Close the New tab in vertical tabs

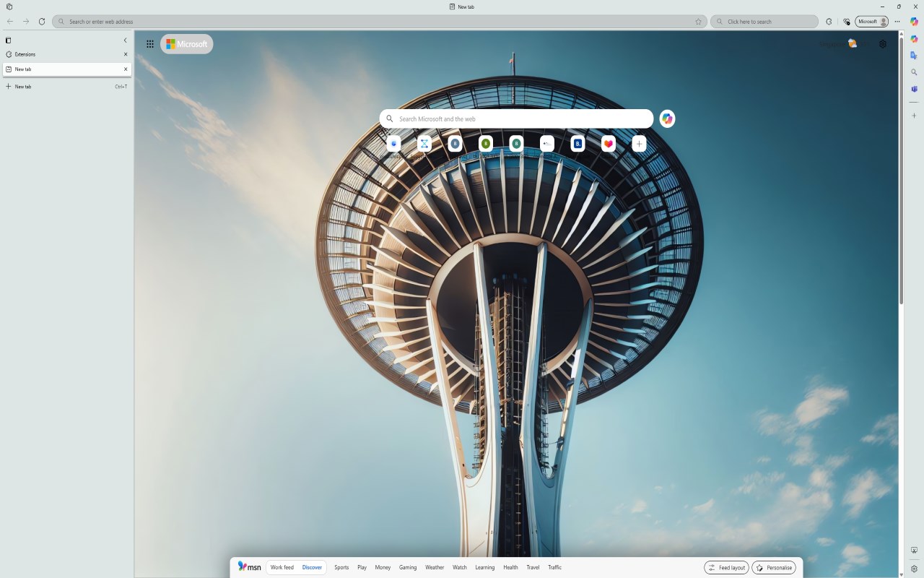(x=126, y=69)
